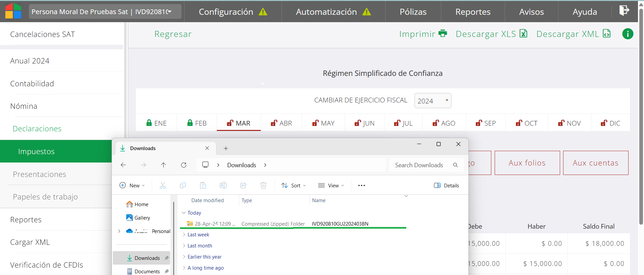Go up one folder level
The height and width of the screenshot is (275, 644).
pyautogui.click(x=163, y=165)
